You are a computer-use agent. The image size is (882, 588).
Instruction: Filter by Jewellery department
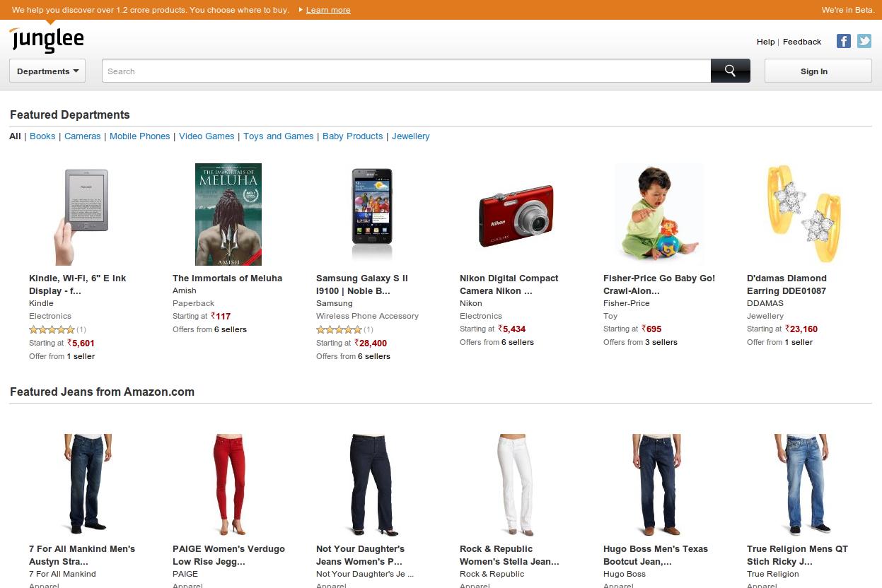(x=410, y=136)
